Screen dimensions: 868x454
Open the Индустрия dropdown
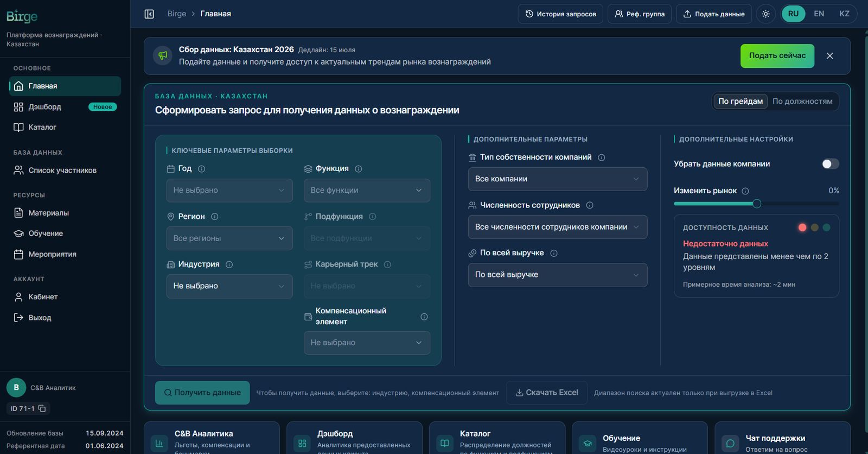click(x=229, y=286)
